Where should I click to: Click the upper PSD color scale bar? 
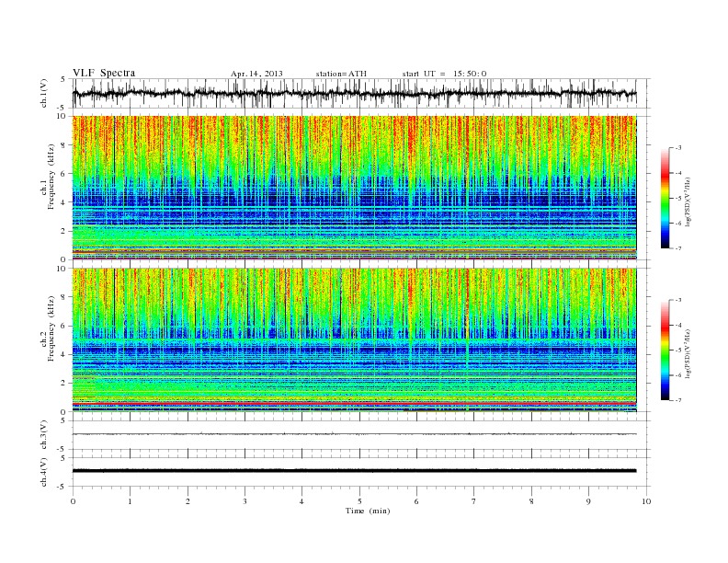pos(665,198)
